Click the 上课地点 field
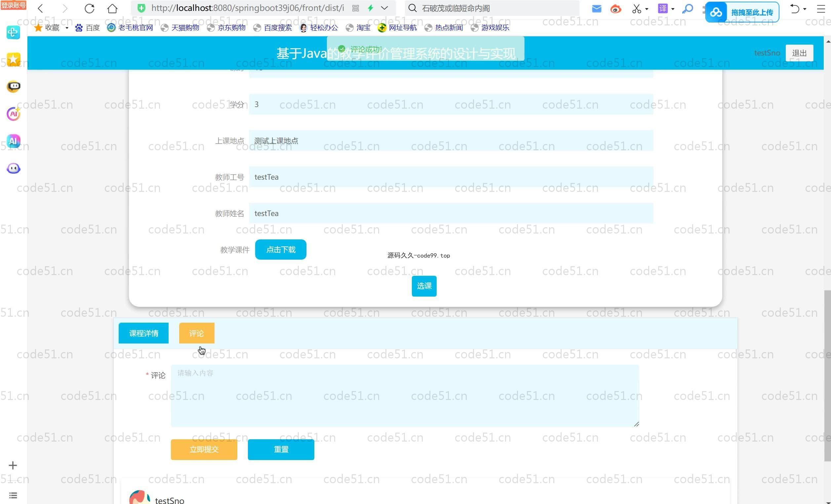The width and height of the screenshot is (831, 504). tap(451, 140)
